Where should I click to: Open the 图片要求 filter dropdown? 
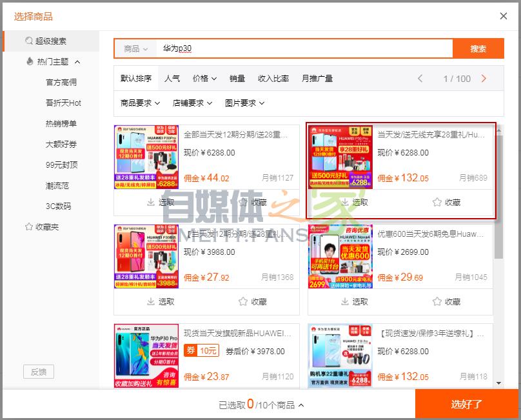[x=244, y=103]
